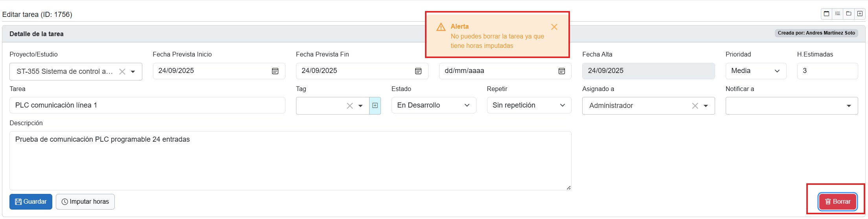Open the Notificar a dropdown
Viewport: 868px width, 219px height.
[x=791, y=106]
